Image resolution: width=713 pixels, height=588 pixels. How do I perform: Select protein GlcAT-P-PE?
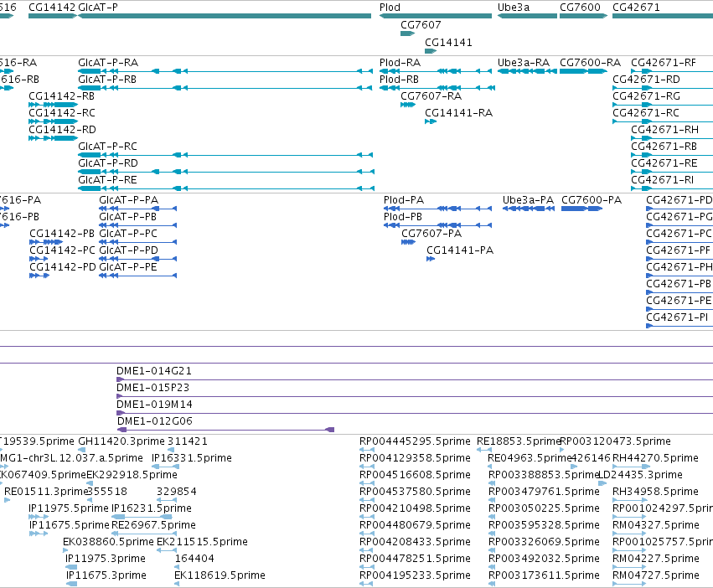[137, 275]
